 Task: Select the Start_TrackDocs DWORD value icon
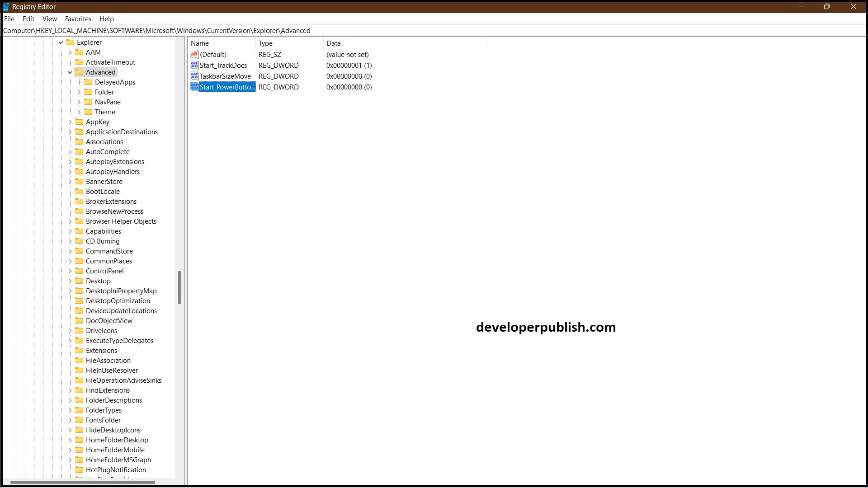tap(194, 65)
